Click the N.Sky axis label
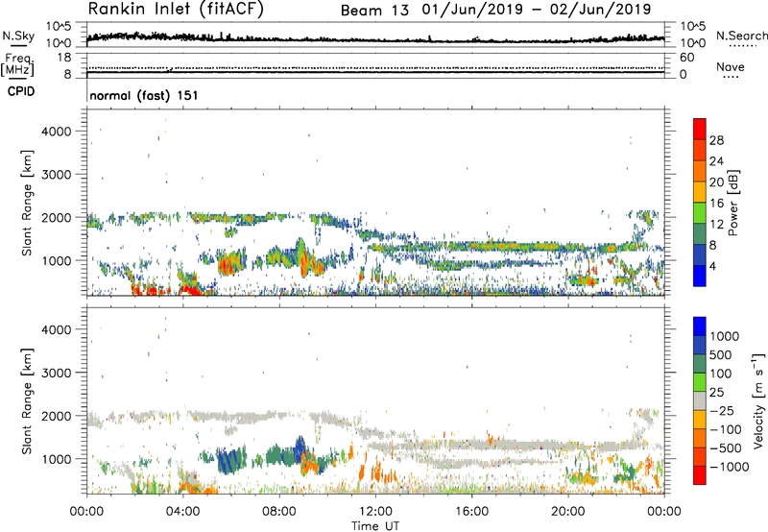This screenshot has height=532, width=768. pyautogui.click(x=18, y=36)
